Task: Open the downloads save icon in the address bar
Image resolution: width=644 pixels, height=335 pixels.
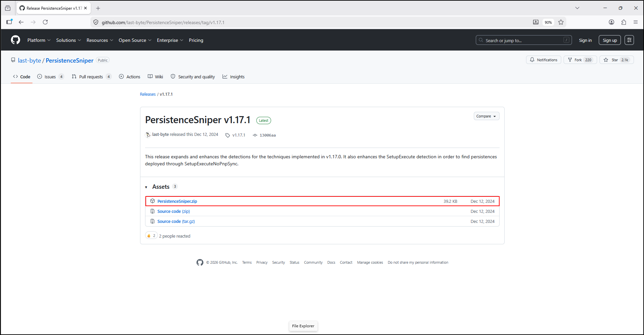Action: point(536,22)
